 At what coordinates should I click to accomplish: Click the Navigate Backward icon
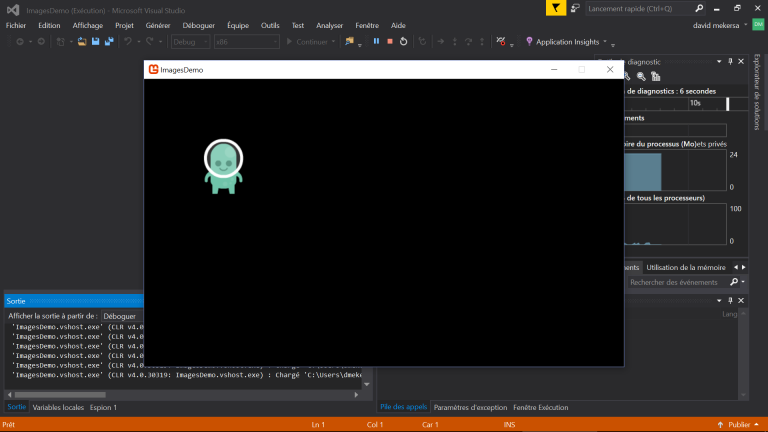click(x=20, y=42)
